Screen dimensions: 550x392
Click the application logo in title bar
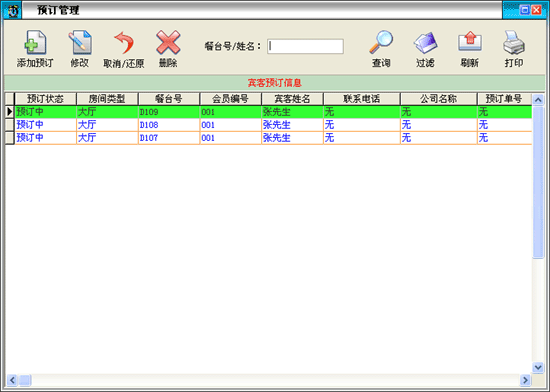click(x=13, y=11)
